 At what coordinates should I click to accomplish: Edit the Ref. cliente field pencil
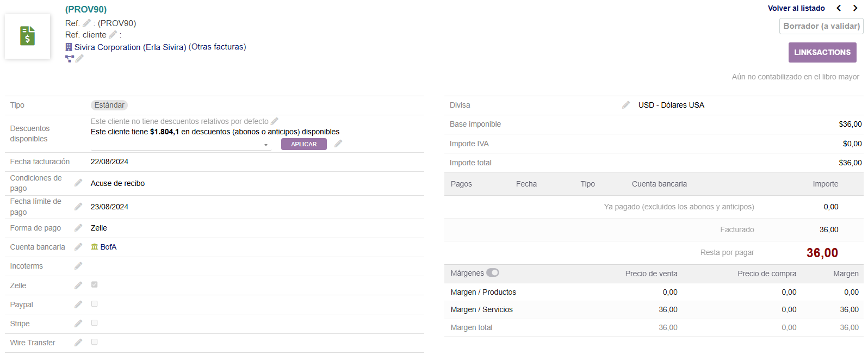[113, 34]
